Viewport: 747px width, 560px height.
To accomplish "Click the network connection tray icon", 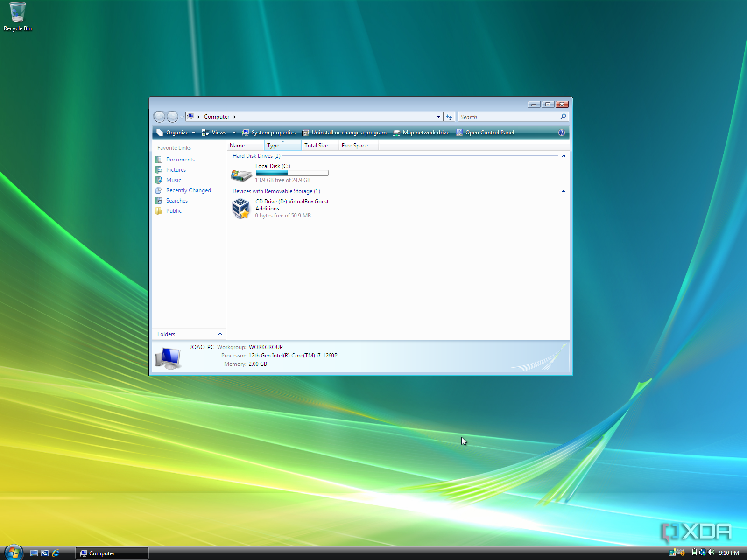I will 702,553.
